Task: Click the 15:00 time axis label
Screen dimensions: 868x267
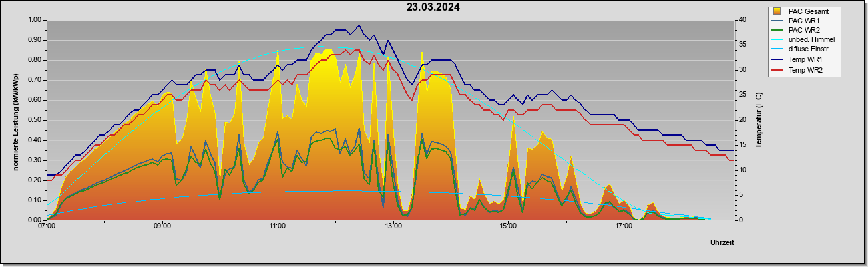Action: click(x=508, y=227)
